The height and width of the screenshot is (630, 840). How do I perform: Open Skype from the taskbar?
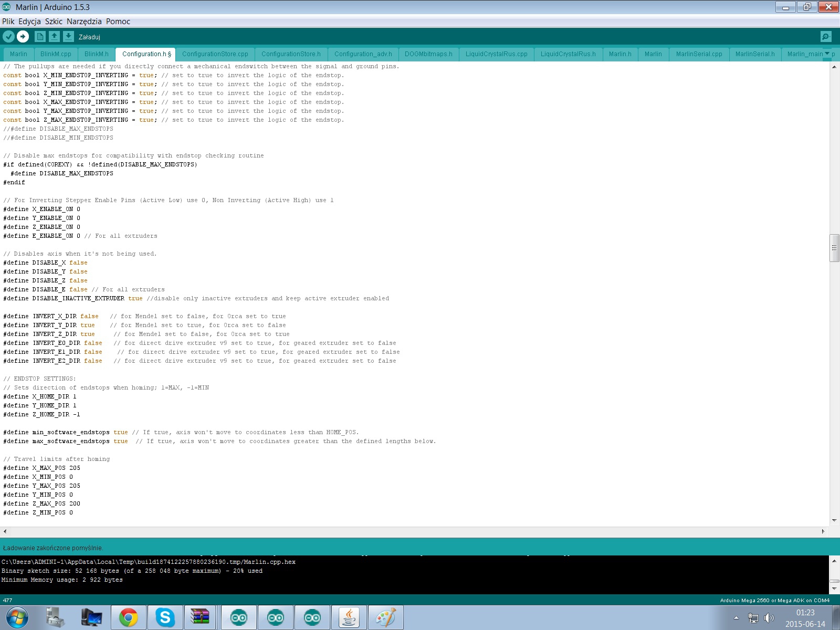click(165, 617)
